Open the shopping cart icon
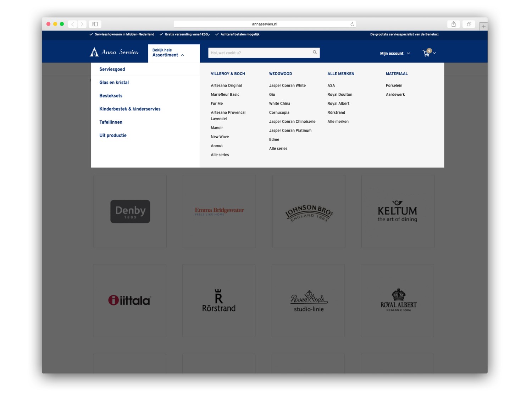Image resolution: width=532 pixels, height=399 pixels. pos(425,52)
